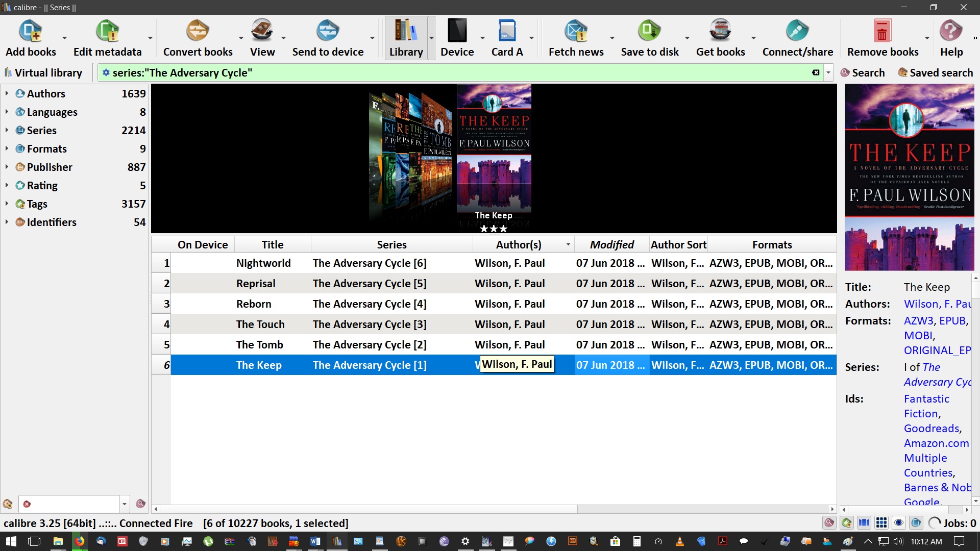Click the Save to disk icon
The width and height of the screenshot is (980, 551).
tap(649, 32)
